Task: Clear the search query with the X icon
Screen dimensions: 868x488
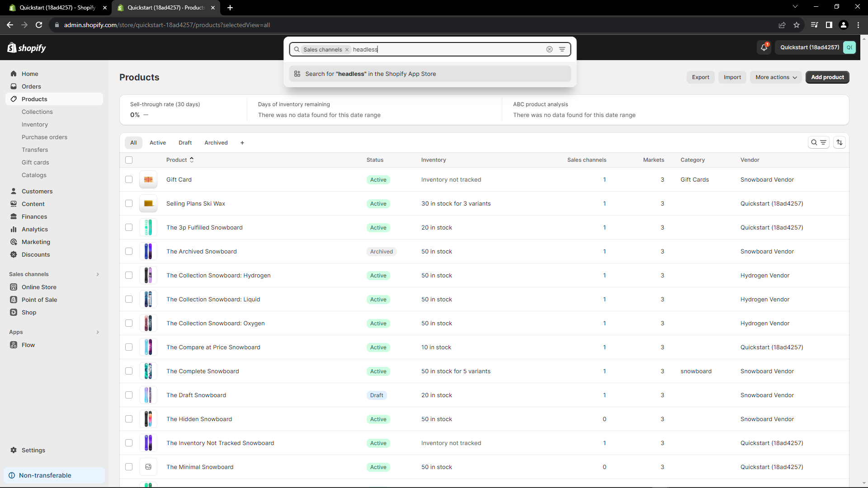Action: 549,49
